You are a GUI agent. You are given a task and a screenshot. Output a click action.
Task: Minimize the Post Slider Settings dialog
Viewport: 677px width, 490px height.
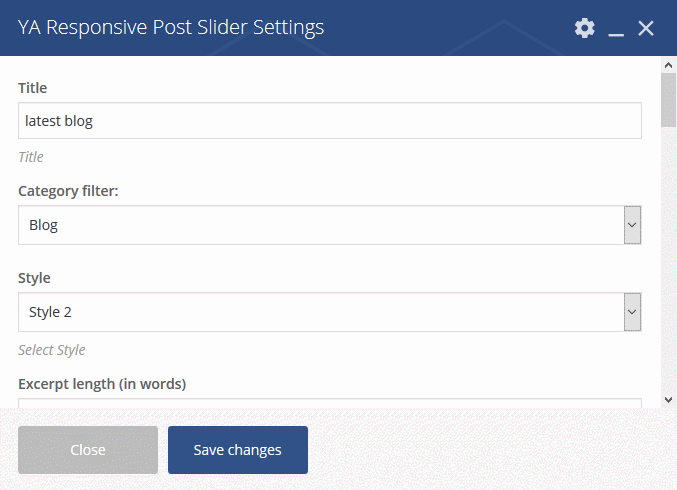pyautogui.click(x=616, y=28)
